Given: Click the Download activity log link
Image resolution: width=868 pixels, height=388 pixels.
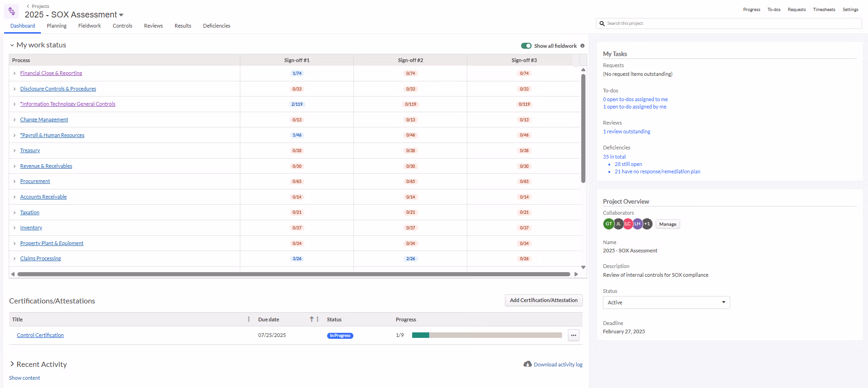Looking at the screenshot, I should point(558,365).
